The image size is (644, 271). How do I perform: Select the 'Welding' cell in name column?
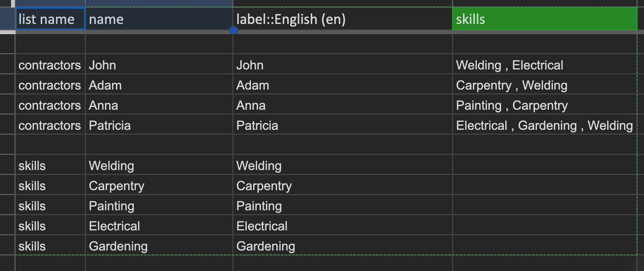coord(159,165)
